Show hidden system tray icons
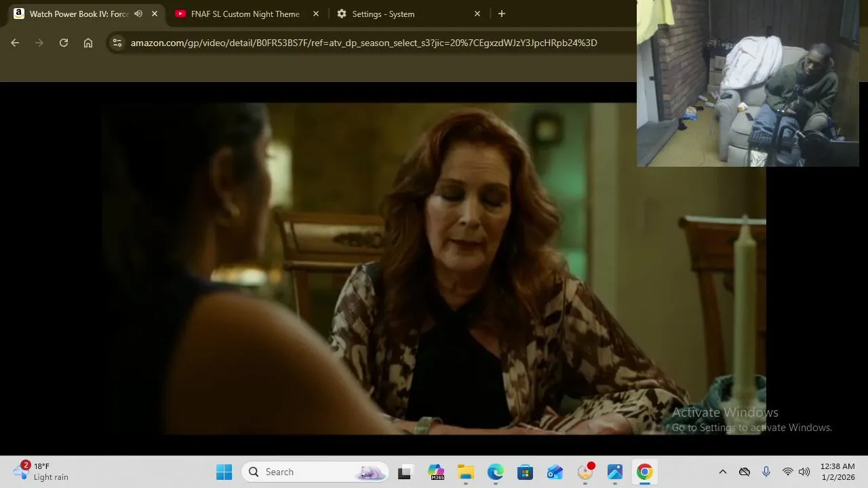 [x=723, y=472]
